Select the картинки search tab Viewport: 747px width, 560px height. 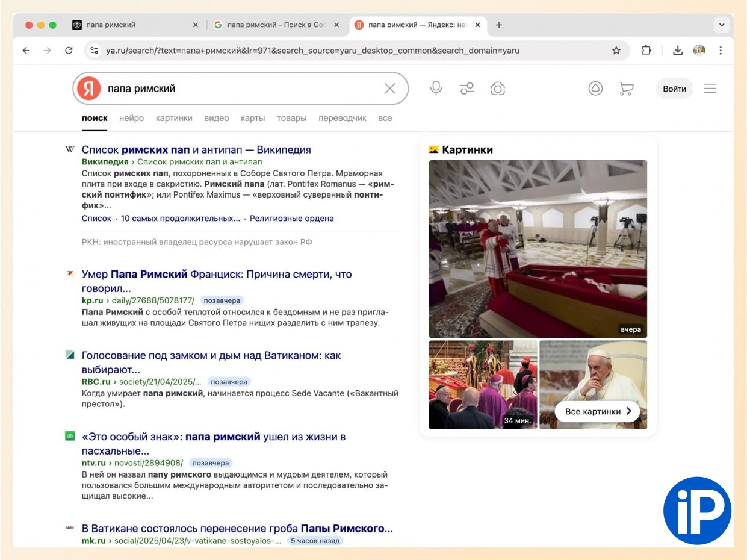[174, 118]
